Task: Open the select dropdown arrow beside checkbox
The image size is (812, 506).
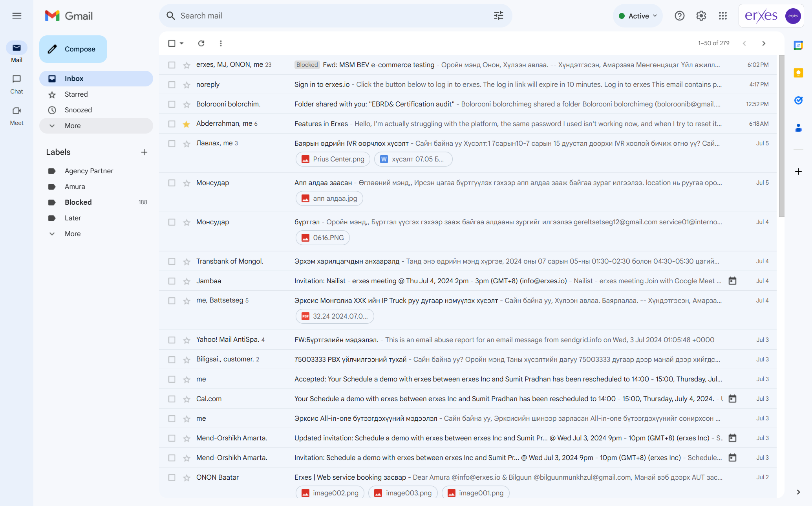Action: point(182,43)
